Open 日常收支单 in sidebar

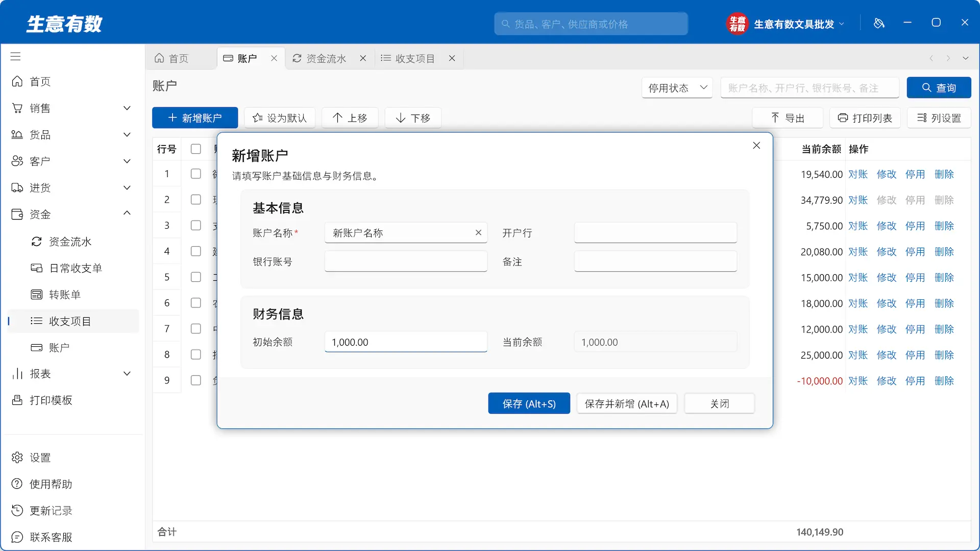(x=71, y=268)
